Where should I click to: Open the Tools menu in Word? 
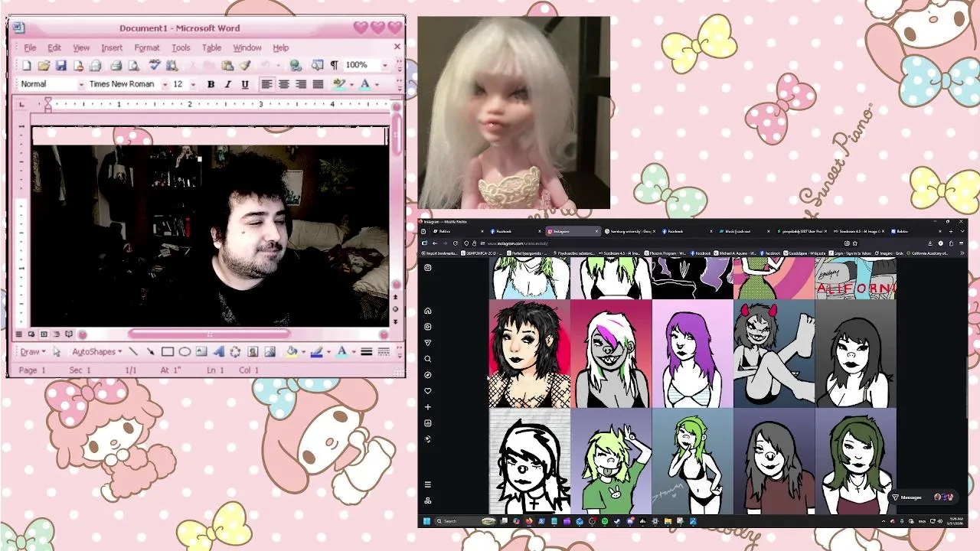[181, 47]
